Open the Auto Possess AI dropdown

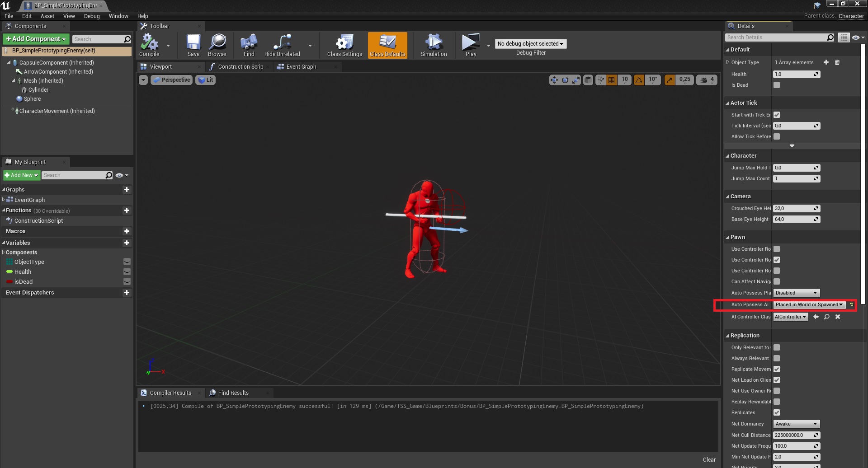(809, 304)
